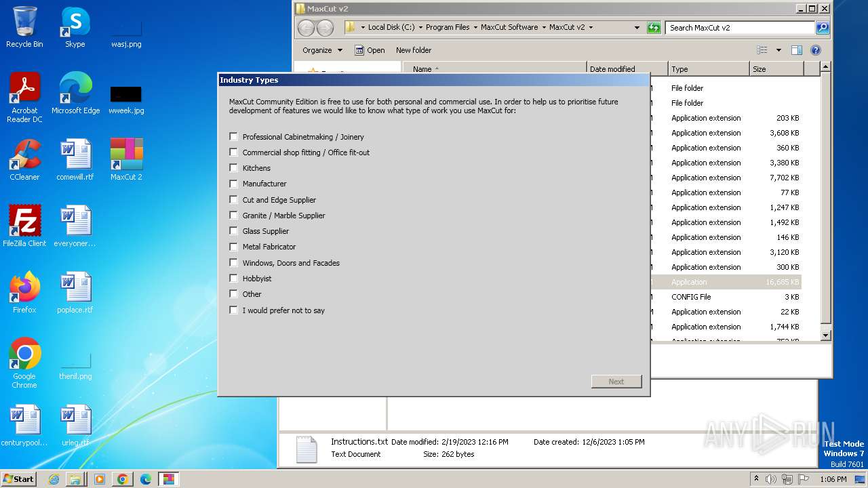Click Chrome icon in taskbar
868x488 pixels.
[x=122, y=479]
